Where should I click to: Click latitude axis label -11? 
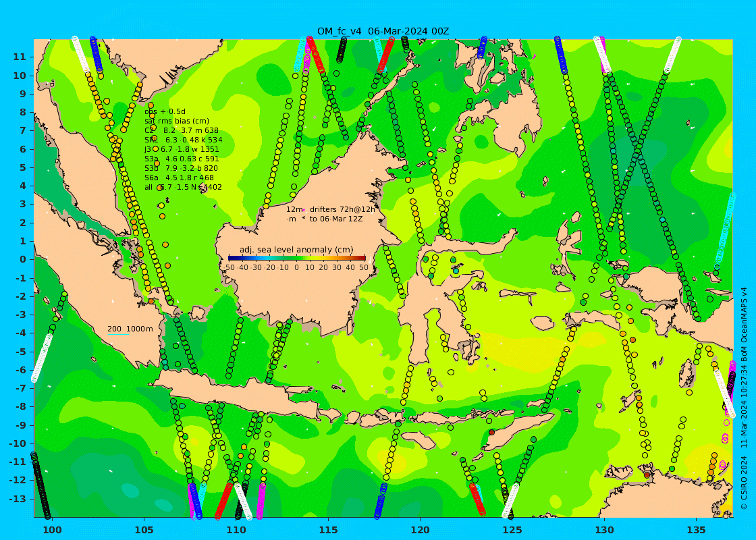click(18, 462)
